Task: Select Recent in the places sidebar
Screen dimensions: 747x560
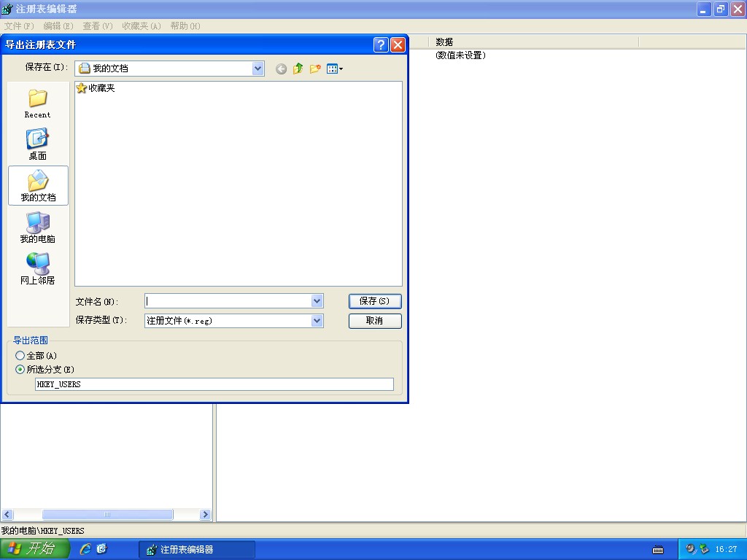Action: click(x=38, y=104)
